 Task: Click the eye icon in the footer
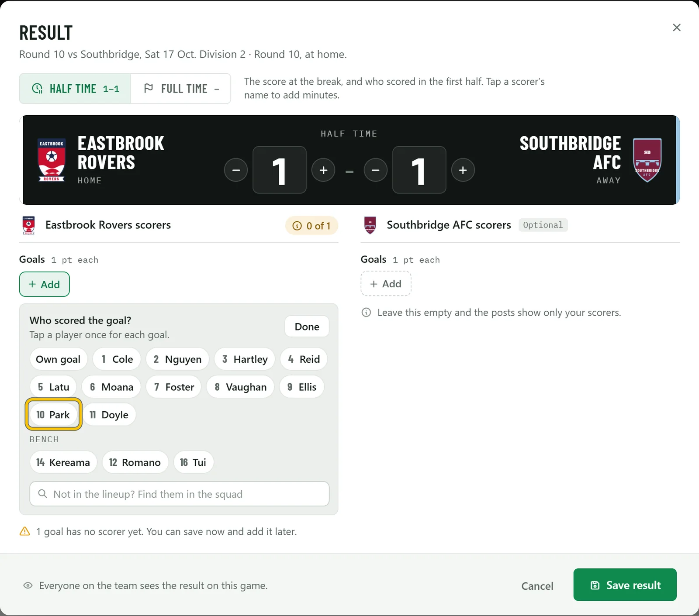tap(28, 585)
